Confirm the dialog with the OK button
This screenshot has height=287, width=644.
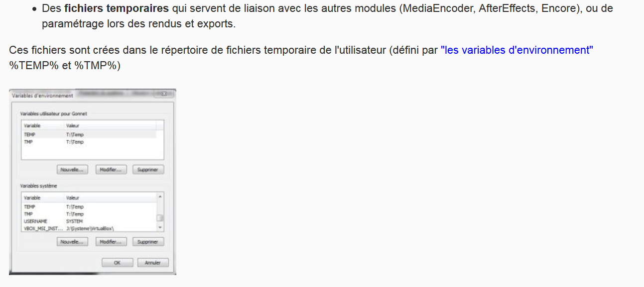118,263
